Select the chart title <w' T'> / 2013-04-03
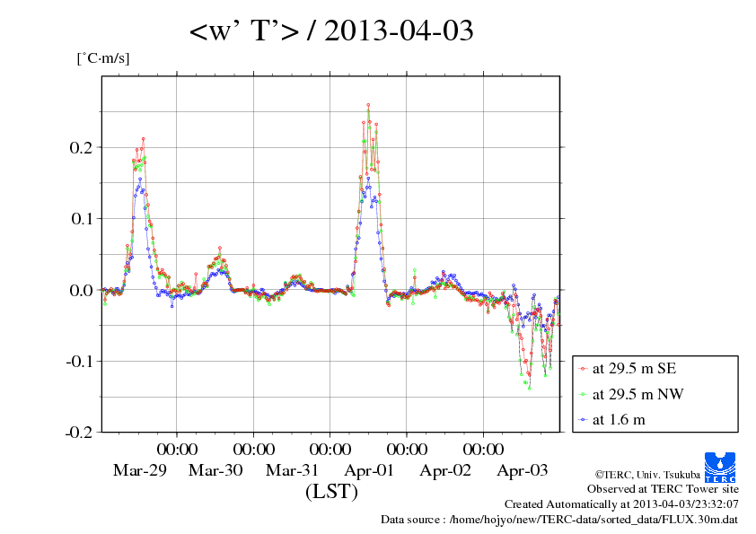 tap(331, 32)
